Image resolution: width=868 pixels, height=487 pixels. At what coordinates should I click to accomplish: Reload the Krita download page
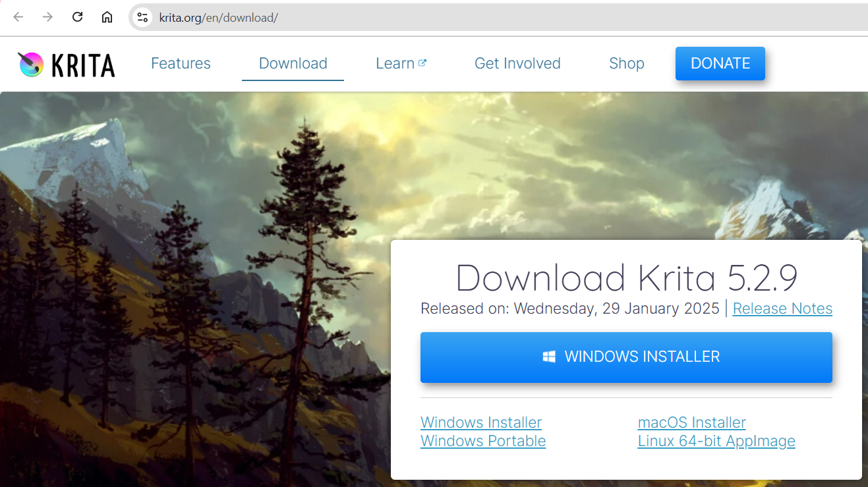point(77,17)
